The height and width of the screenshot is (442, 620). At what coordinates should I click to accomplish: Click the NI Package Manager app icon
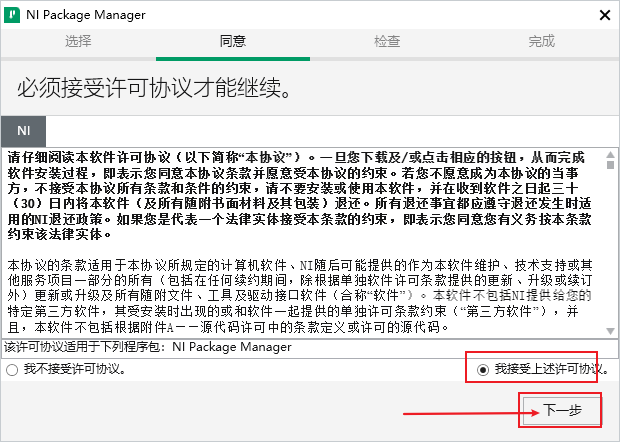12,15
